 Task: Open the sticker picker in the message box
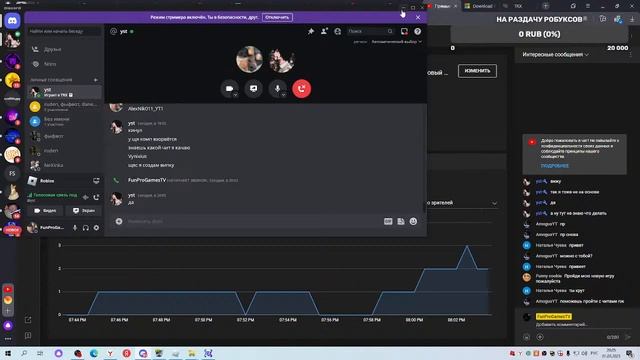click(x=401, y=221)
